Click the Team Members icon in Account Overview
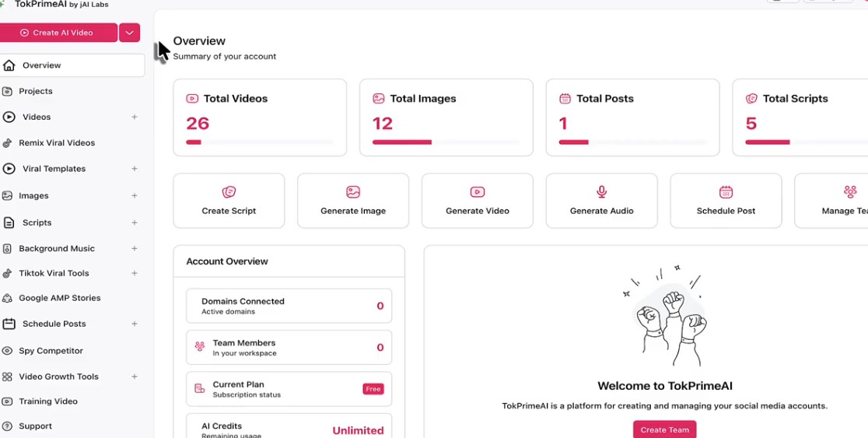 point(200,347)
